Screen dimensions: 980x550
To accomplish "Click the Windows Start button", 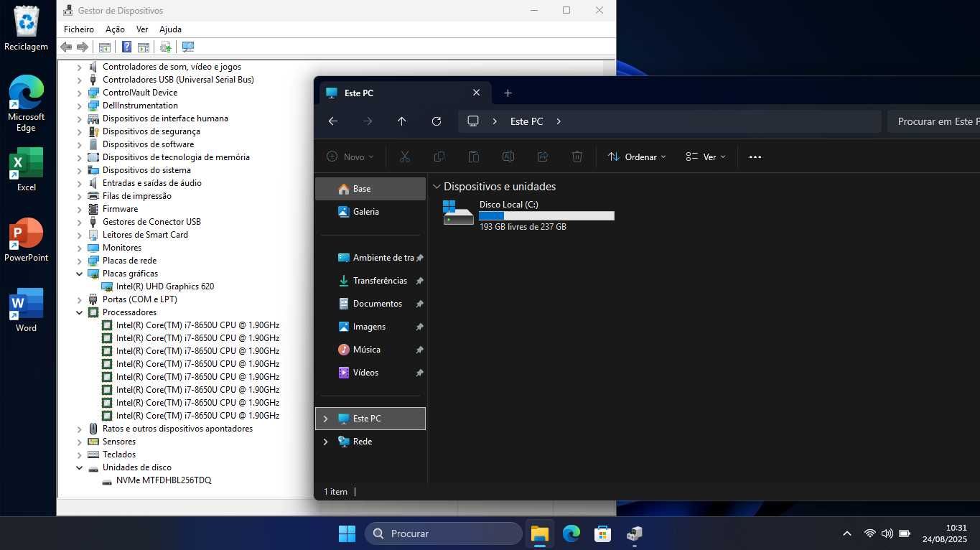I will [347, 533].
